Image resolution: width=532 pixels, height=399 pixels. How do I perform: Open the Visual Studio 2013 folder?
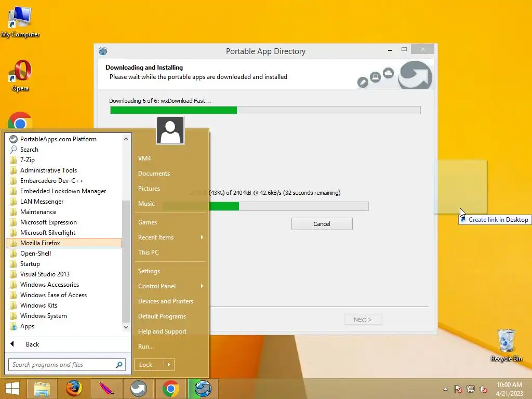[x=64, y=274]
